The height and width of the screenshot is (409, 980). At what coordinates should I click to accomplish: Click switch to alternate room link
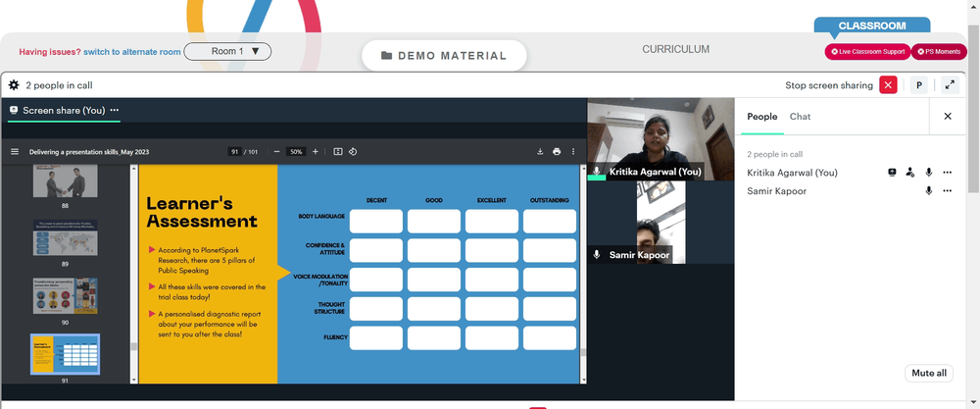(132, 52)
